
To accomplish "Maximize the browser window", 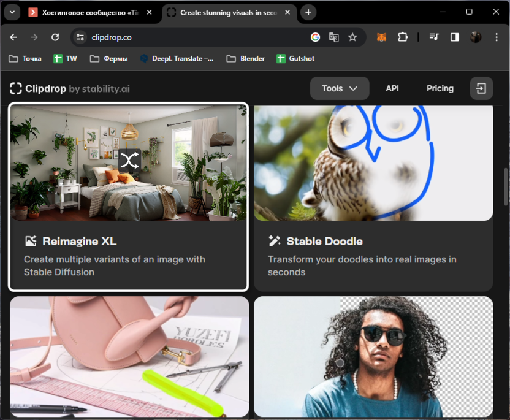I will point(470,12).
